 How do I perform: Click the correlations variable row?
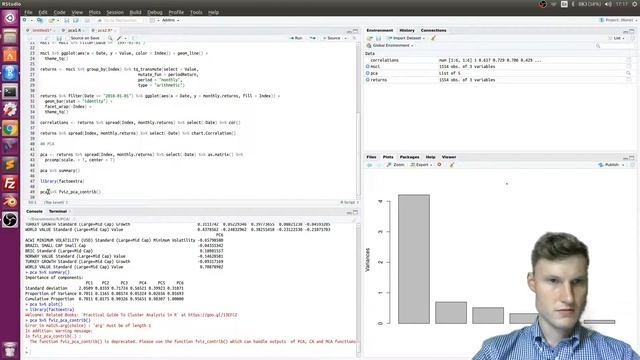pyautogui.click(x=498, y=60)
